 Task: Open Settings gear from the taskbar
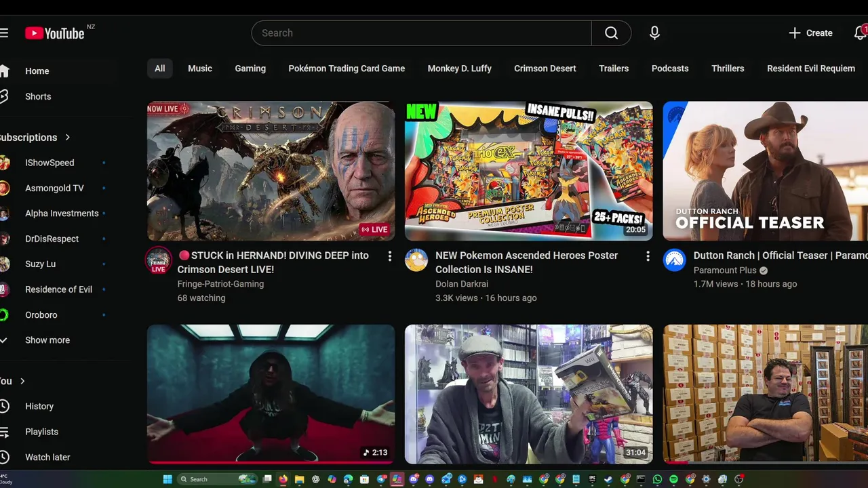(x=706, y=479)
